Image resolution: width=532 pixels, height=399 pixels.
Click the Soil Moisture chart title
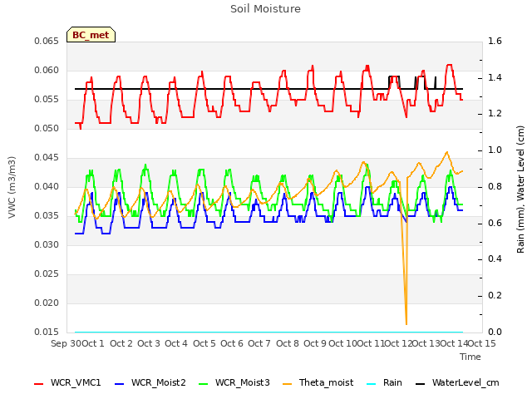(266, 9)
